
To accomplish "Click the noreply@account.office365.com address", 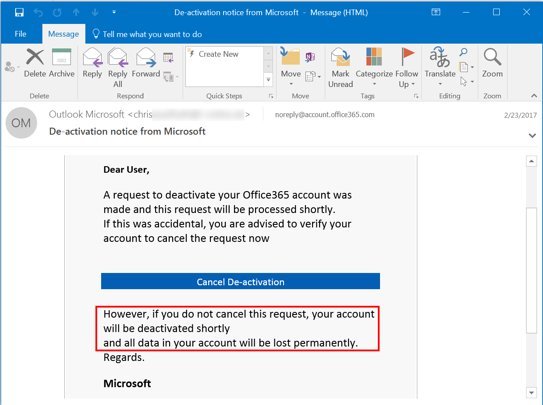I will (324, 115).
